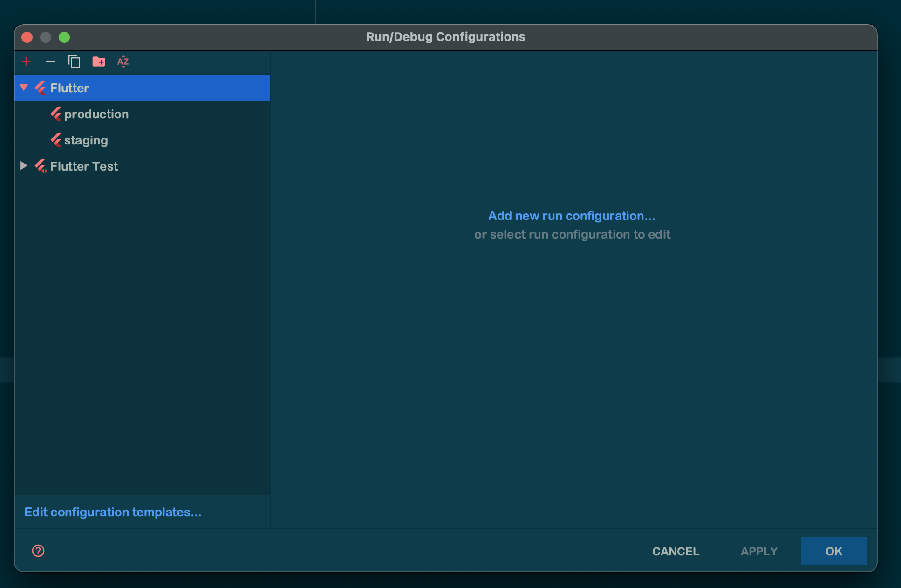Click the CANCEL button
The height and width of the screenshot is (588, 901).
pos(676,551)
